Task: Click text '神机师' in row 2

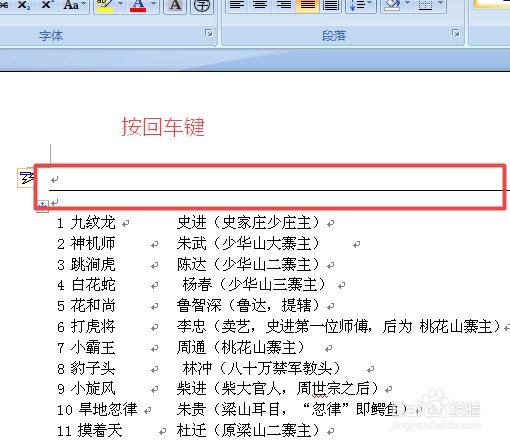Action: [93, 244]
